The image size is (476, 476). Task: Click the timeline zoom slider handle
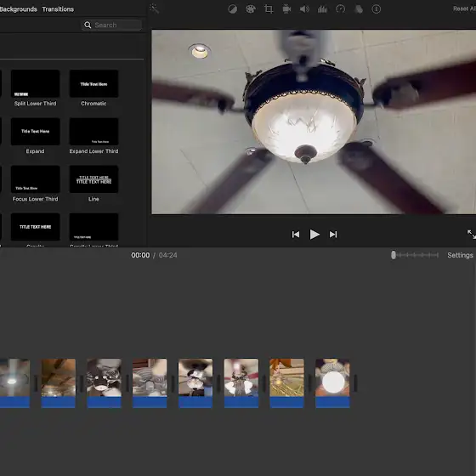[394, 255]
